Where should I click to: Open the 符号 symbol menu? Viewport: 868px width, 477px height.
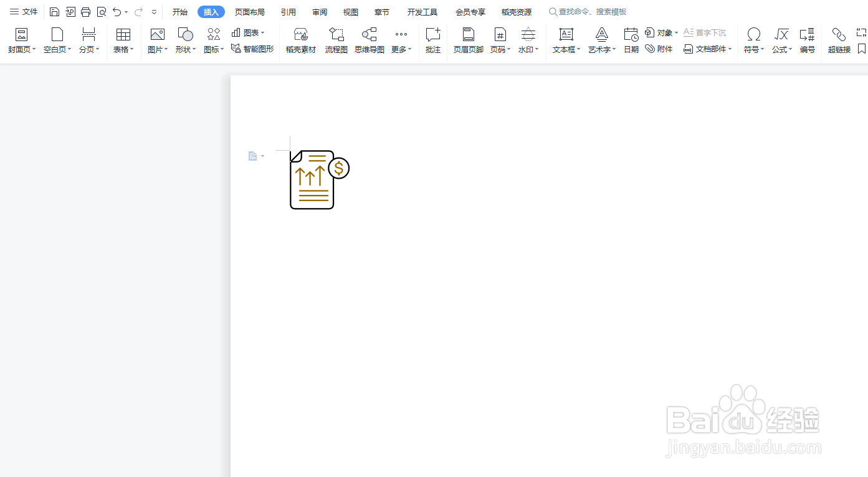pyautogui.click(x=754, y=40)
